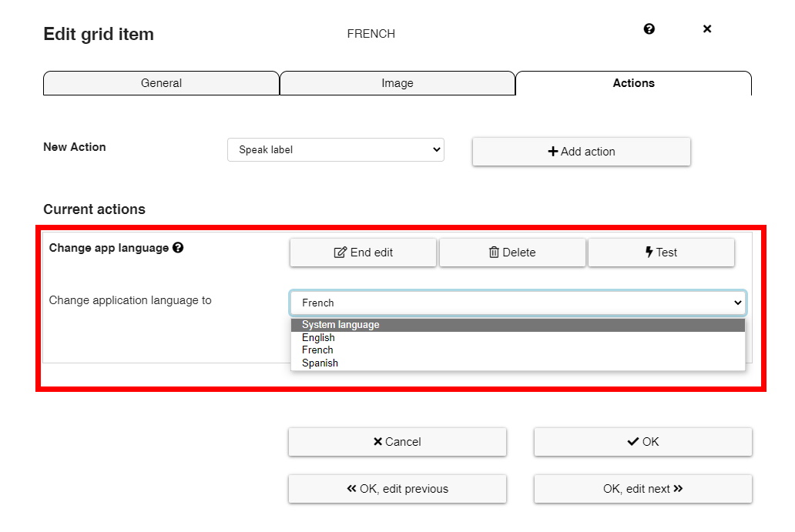This screenshot has height=532, width=795.
Task: Switch to the General tab
Action: click(x=161, y=83)
